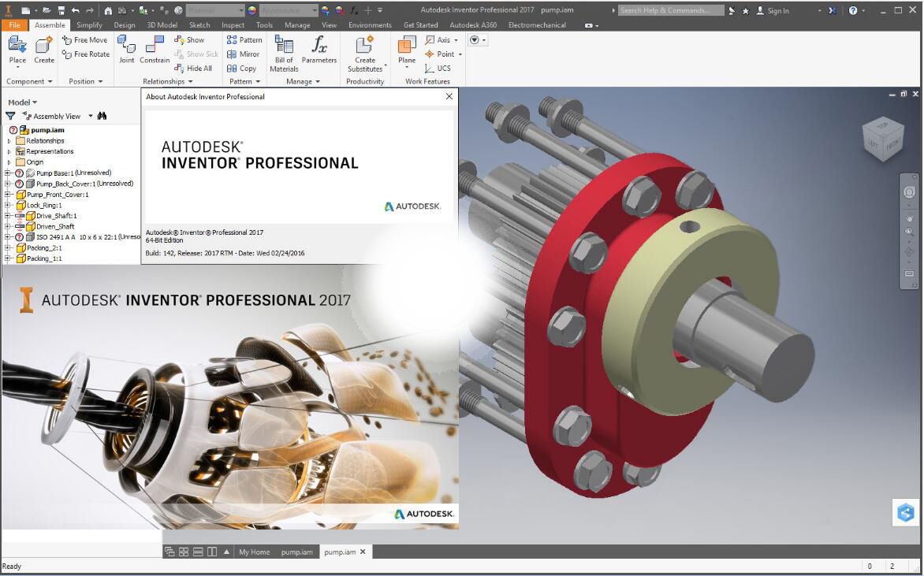This screenshot has height=576, width=924.
Task: Choose the Constrain tool
Action: (155, 50)
